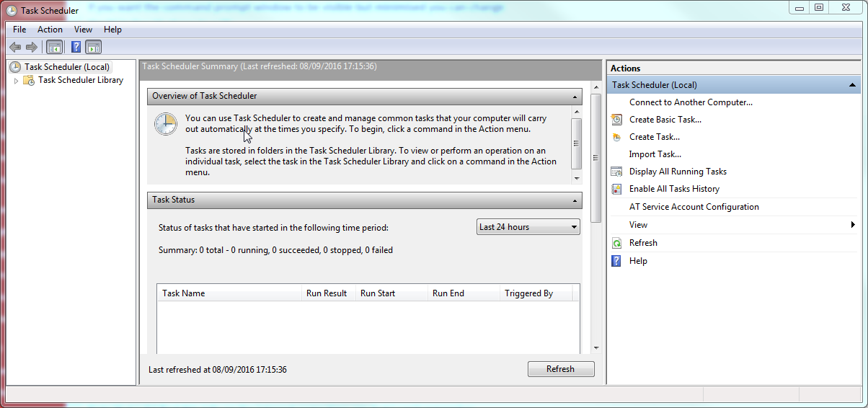Click the overview text scroll up arrow
Screen dimensions: 868x408
click(x=576, y=111)
